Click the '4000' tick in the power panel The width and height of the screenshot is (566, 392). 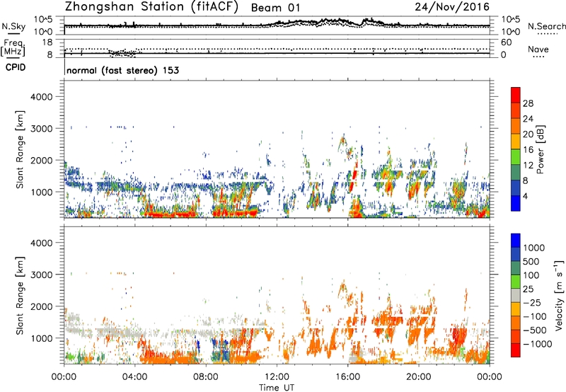[x=41, y=97]
